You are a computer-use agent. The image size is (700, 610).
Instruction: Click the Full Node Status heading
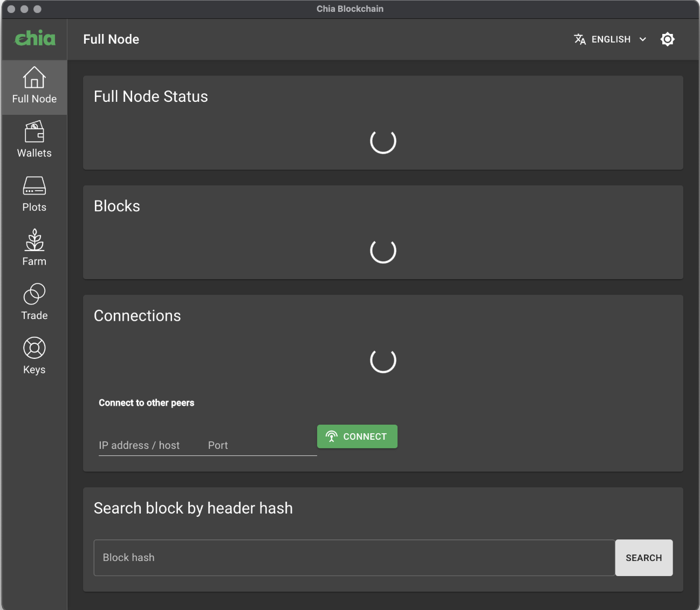point(151,96)
